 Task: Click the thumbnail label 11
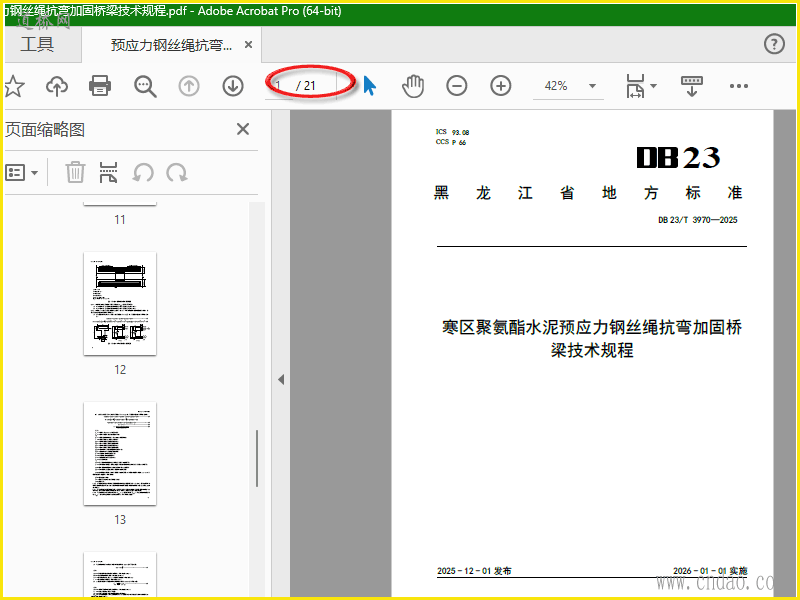[120, 220]
